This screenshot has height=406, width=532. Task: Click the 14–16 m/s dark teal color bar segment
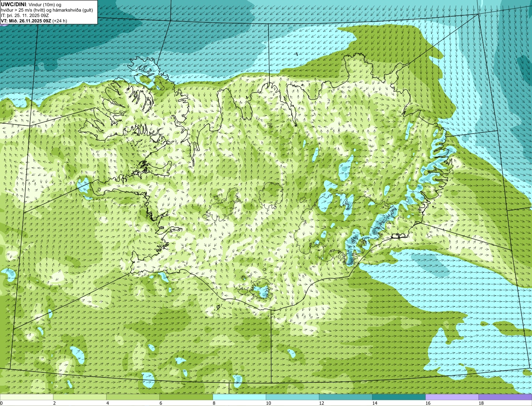(399, 397)
